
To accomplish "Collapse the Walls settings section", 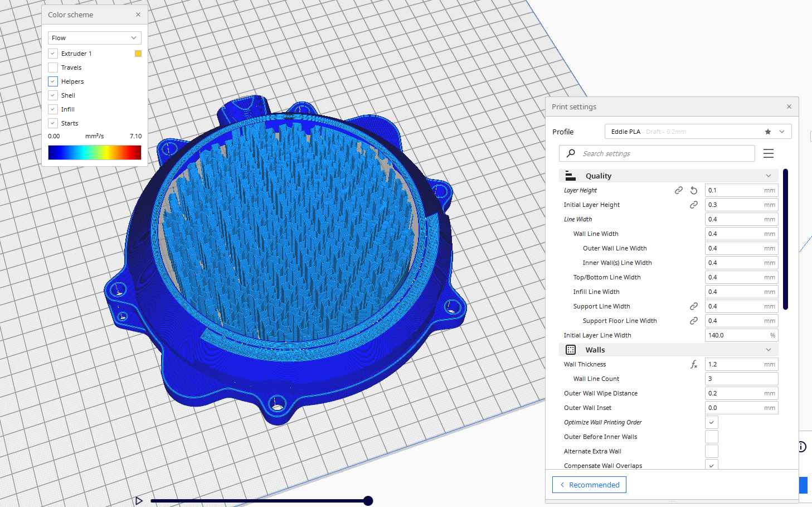I will [769, 350].
